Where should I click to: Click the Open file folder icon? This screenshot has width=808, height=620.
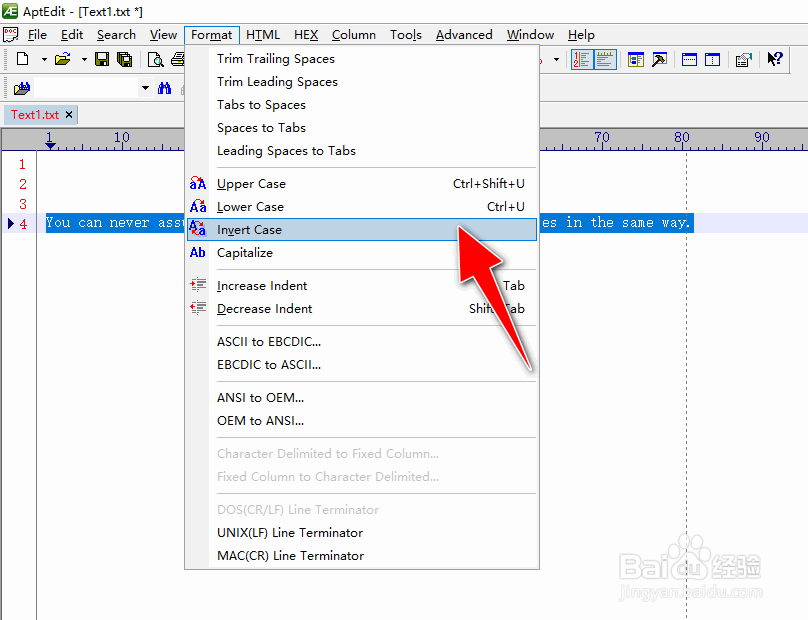[63, 59]
